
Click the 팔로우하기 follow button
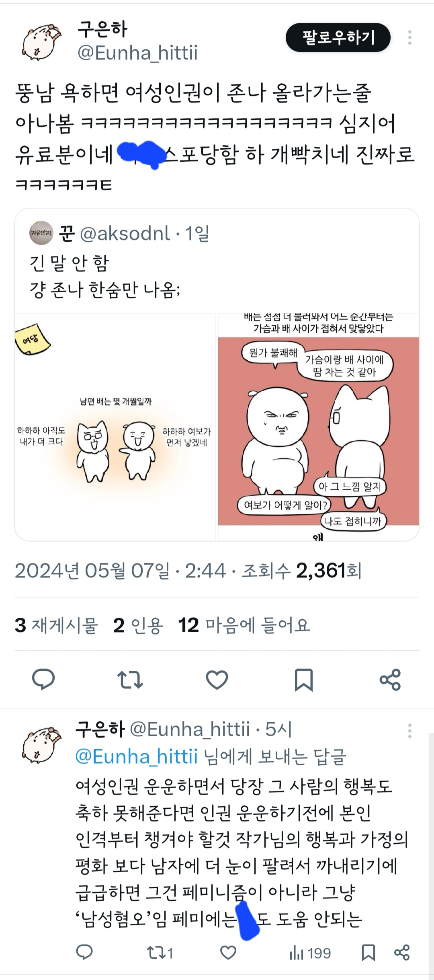tap(338, 37)
